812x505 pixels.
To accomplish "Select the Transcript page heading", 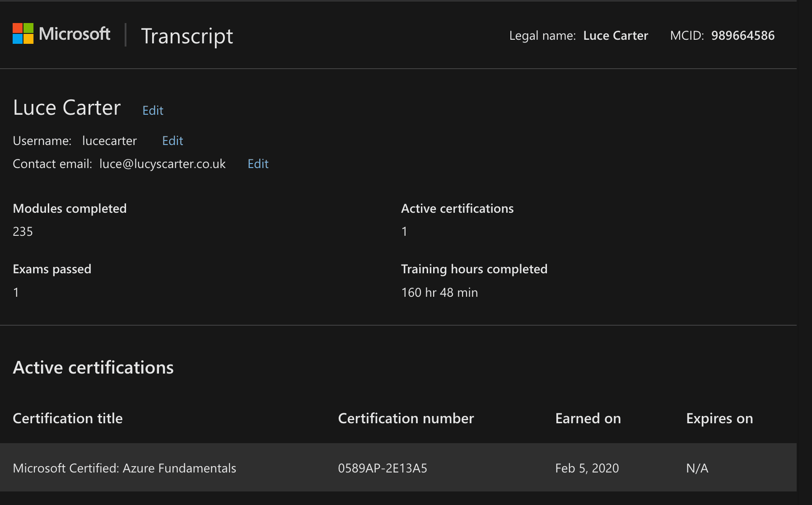I will [187, 36].
